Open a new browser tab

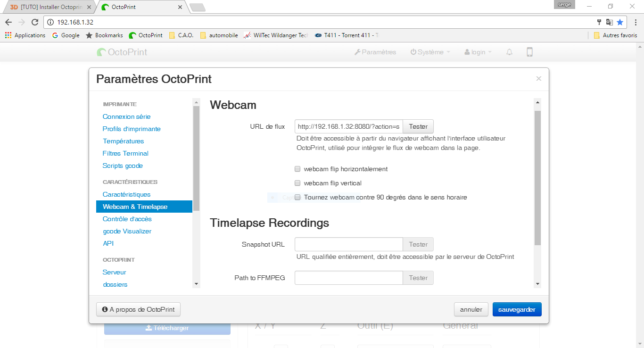(197, 7)
